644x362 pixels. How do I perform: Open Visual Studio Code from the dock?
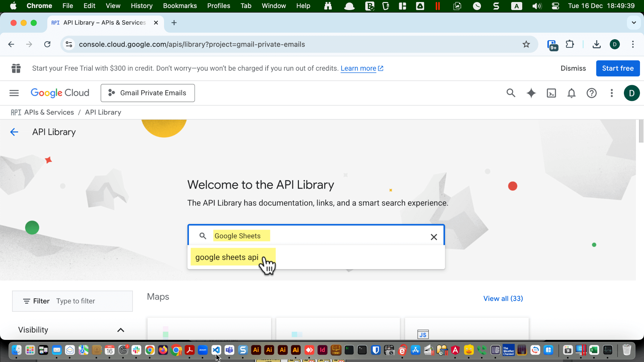tap(216, 350)
